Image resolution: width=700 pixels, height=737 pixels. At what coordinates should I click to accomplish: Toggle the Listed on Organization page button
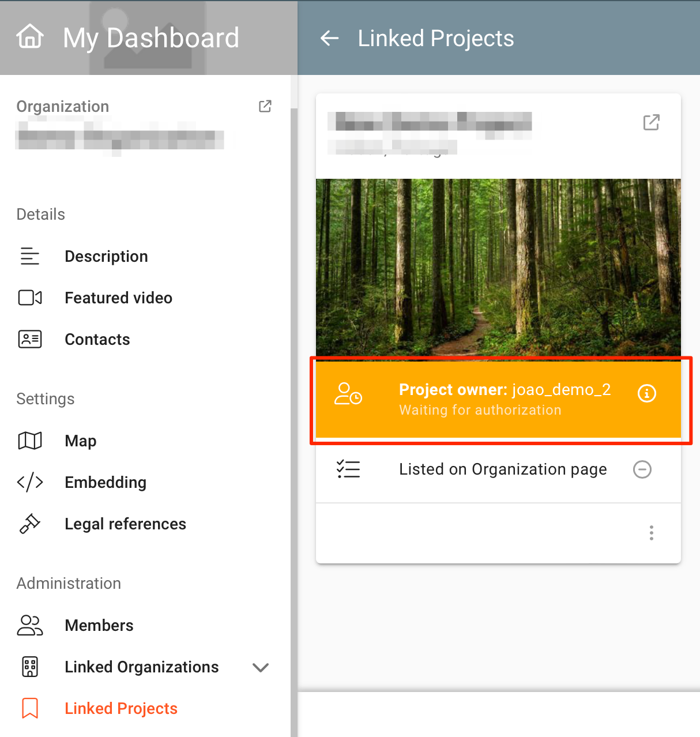[642, 469]
